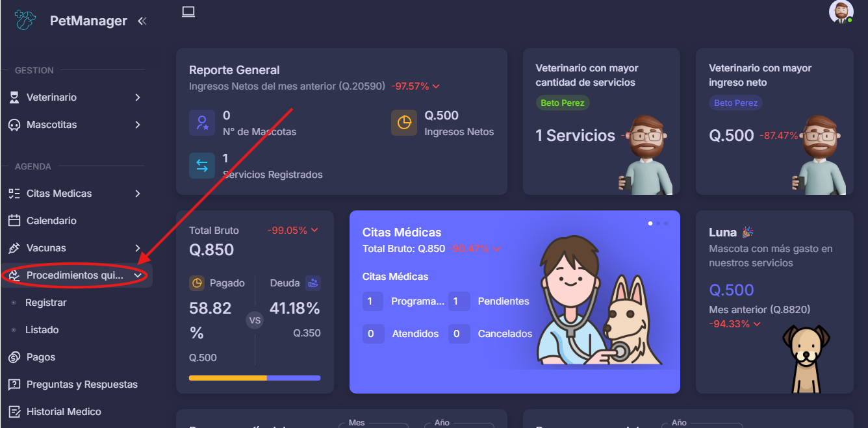Switch to the third carousel dot
868x428 pixels.
(665, 223)
